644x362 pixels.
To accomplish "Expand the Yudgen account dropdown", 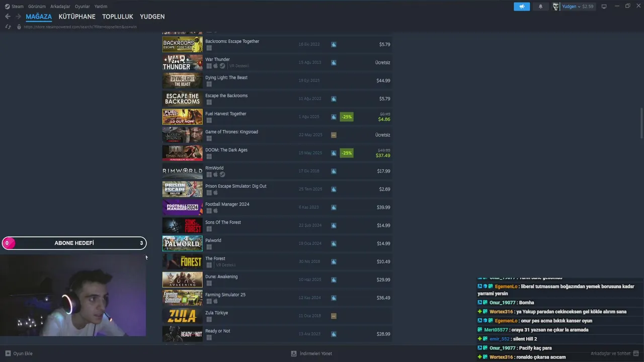I will click(579, 7).
